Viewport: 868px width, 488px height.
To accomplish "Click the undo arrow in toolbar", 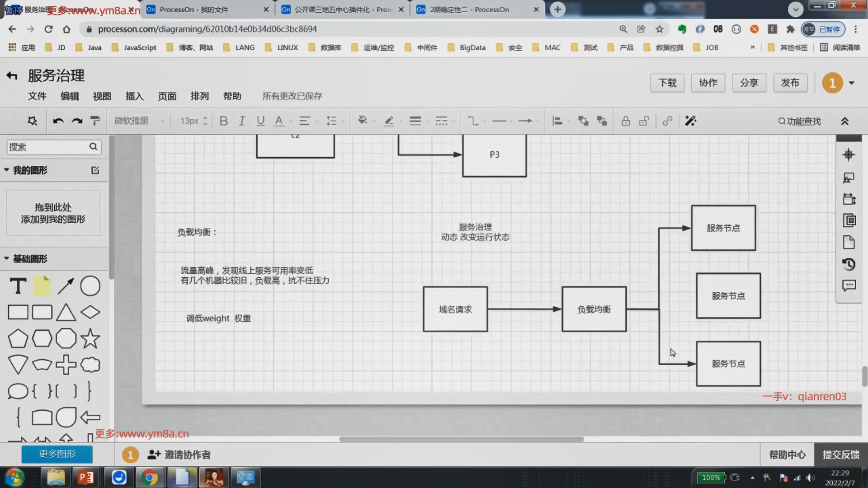I will (58, 121).
